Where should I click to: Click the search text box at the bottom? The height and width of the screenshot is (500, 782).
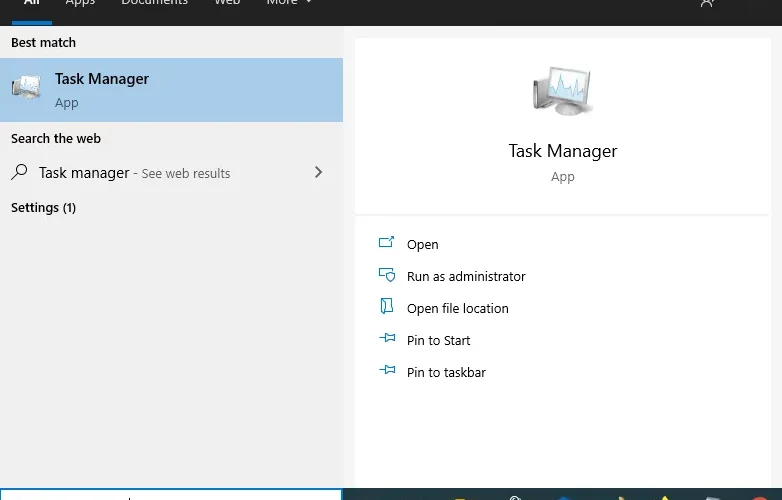click(x=171, y=495)
